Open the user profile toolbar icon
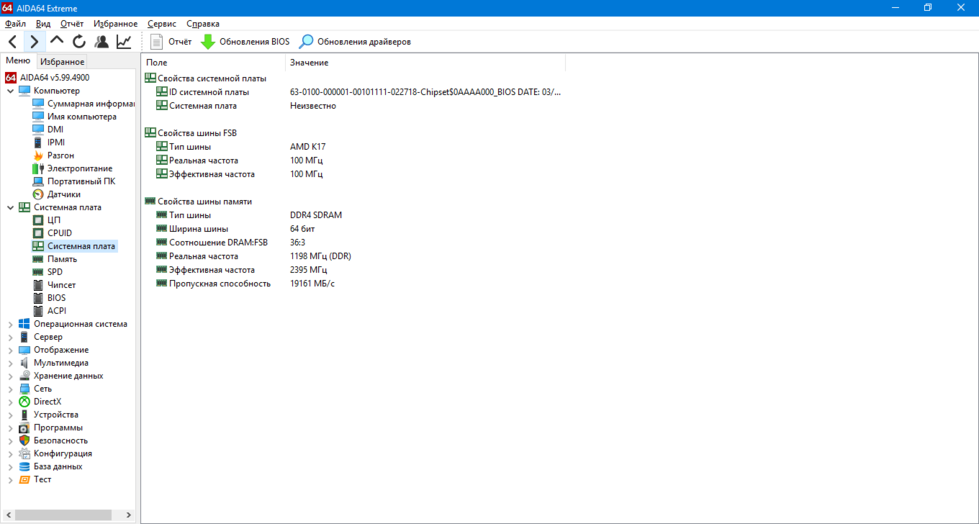The width and height of the screenshot is (979, 524). click(x=101, y=42)
